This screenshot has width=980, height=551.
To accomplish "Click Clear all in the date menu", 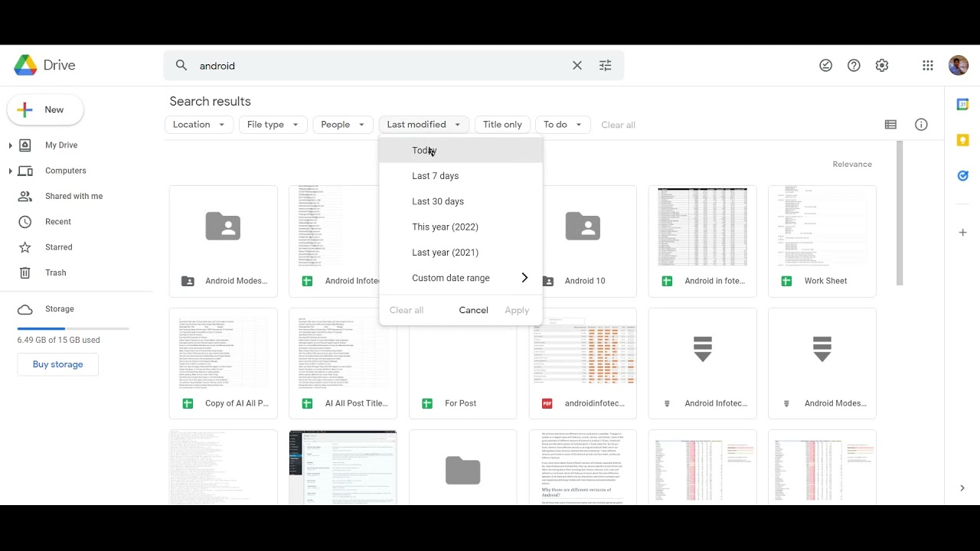I will coord(407,310).
